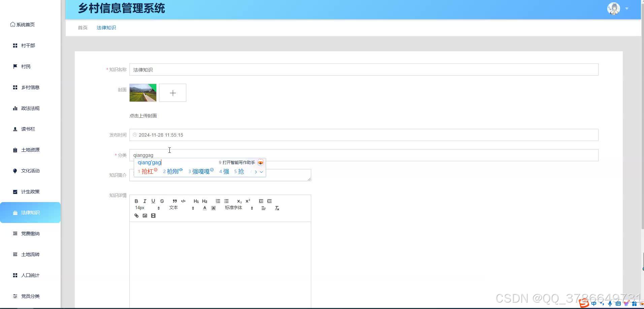Click the 法律知识 breadcrumb link
Viewport: 644px width, 309px height.
coord(106,28)
